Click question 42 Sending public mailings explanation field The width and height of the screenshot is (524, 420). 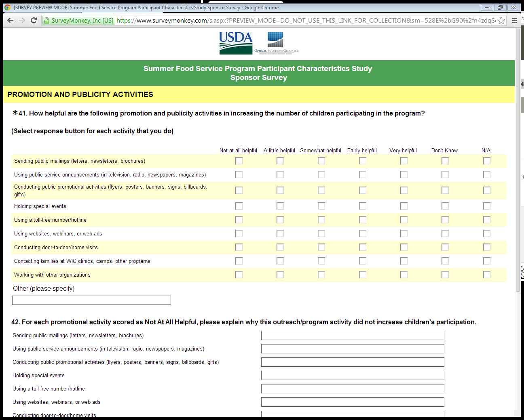pos(353,336)
